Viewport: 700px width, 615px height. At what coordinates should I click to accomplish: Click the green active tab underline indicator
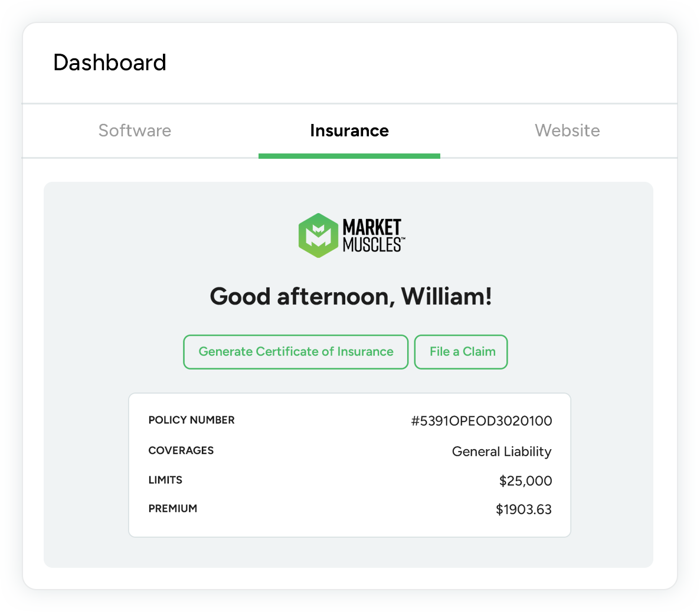click(349, 156)
